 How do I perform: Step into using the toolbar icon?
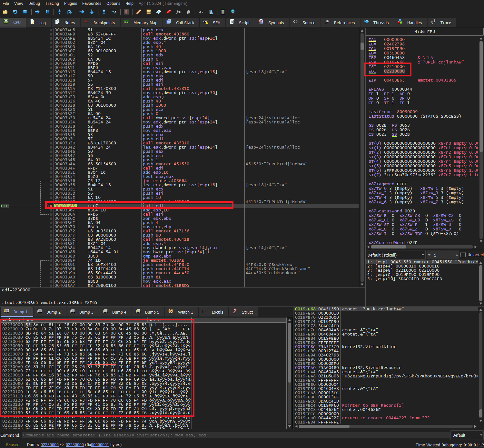[x=59, y=12]
